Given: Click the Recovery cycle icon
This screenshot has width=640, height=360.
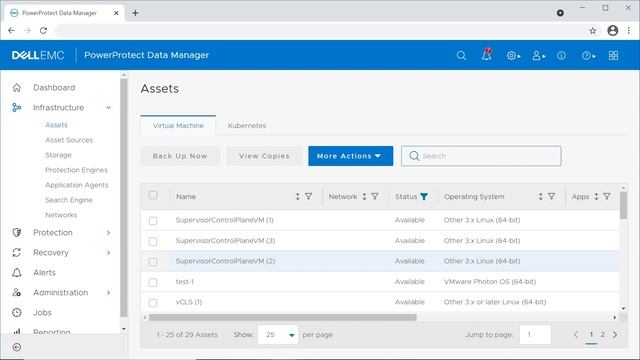Looking at the screenshot, I should pos(17,252).
